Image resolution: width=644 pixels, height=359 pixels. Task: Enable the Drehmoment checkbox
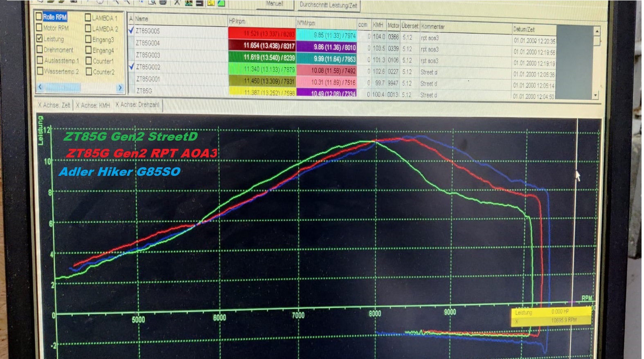tap(40, 49)
